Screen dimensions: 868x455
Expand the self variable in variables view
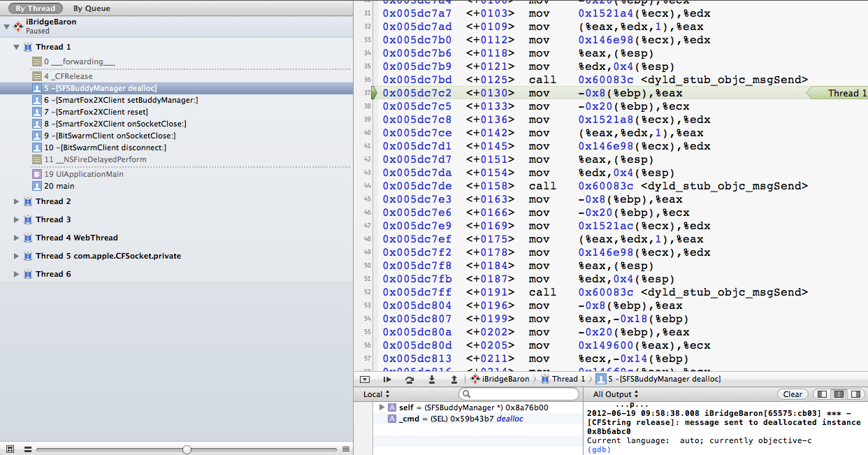[x=381, y=407]
